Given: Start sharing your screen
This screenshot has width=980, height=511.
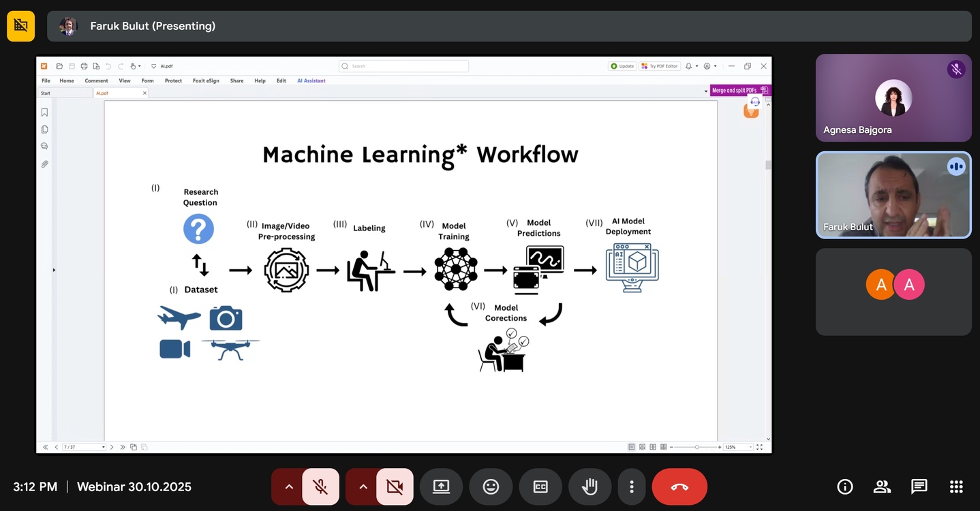Looking at the screenshot, I should pyautogui.click(x=441, y=486).
